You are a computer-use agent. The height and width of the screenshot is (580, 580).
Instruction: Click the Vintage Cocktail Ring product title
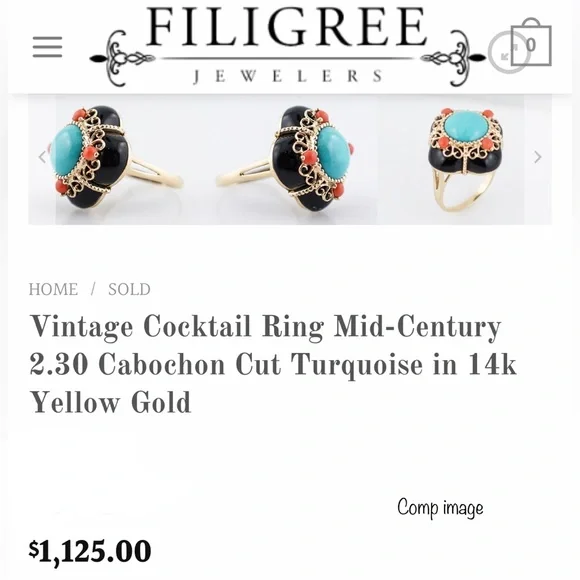[x=273, y=364]
